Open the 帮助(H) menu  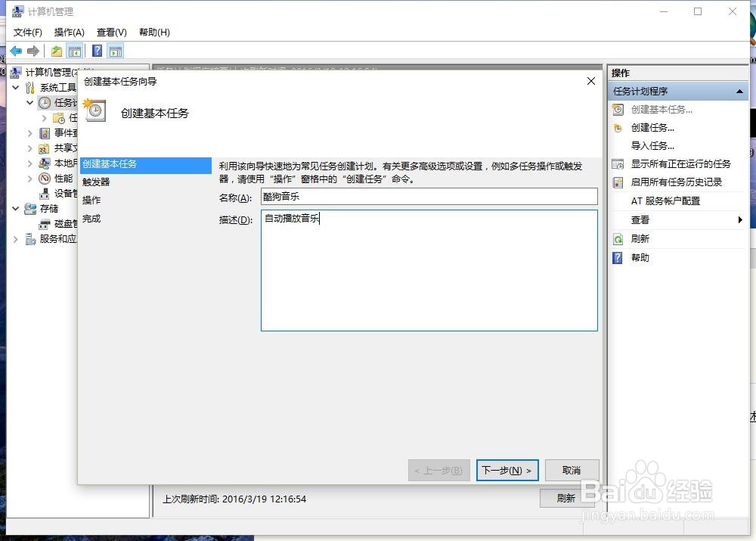coord(154,33)
